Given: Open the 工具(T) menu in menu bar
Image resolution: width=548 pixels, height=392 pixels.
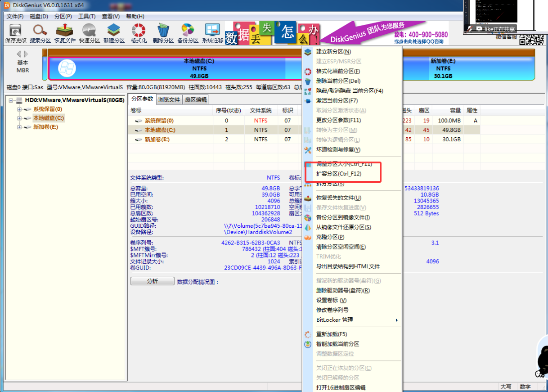Looking at the screenshot, I should click(86, 17).
